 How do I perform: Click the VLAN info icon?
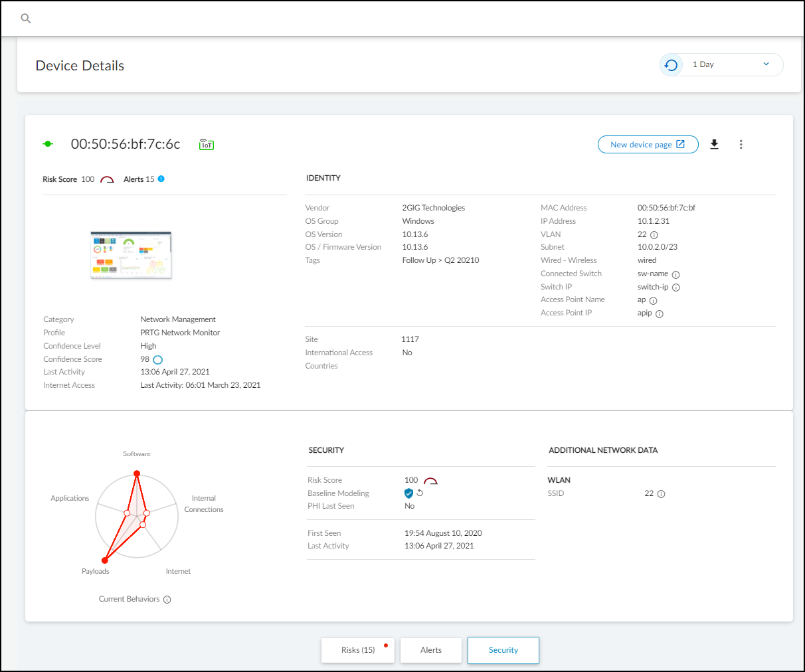(x=654, y=235)
